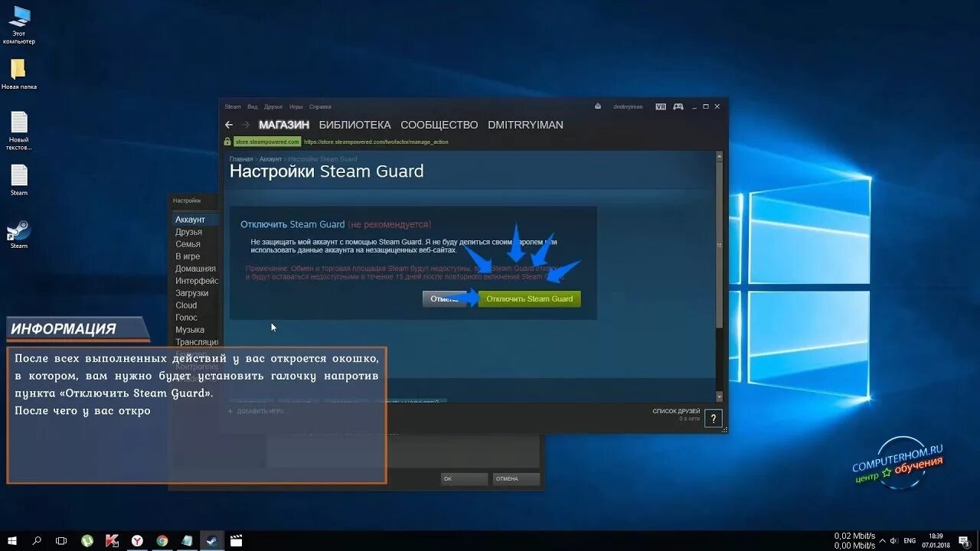The image size is (980, 551).
Task: Open the Steam desktop shortcut icon
Action: click(18, 235)
